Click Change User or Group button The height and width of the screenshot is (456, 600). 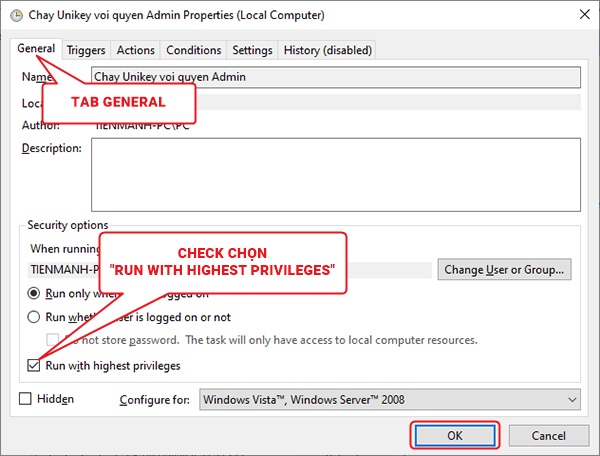[x=504, y=270]
